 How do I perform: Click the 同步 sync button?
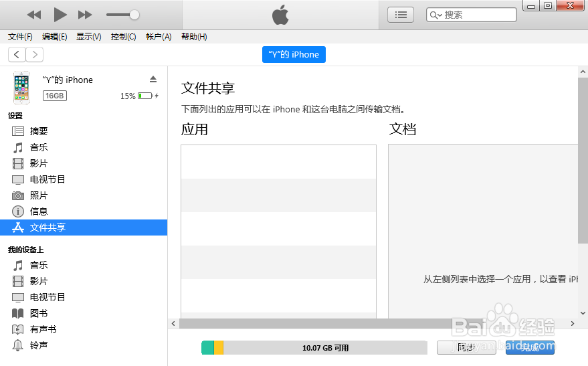pos(466,348)
